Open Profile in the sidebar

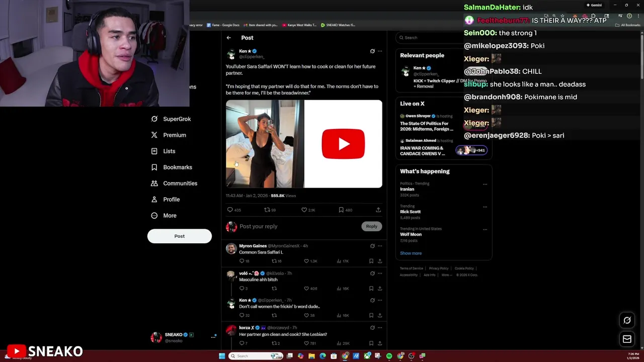click(166, 200)
